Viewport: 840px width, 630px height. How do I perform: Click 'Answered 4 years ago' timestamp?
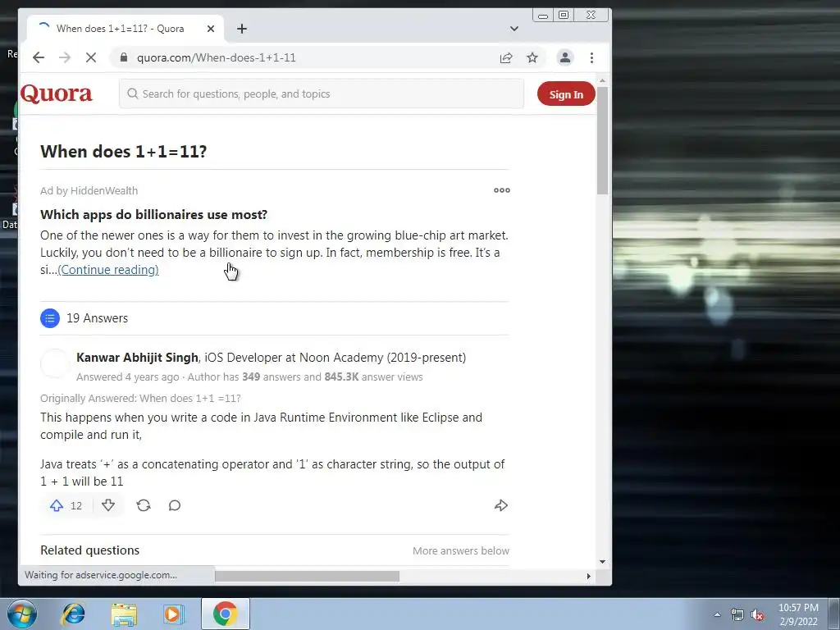pyautogui.click(x=127, y=377)
